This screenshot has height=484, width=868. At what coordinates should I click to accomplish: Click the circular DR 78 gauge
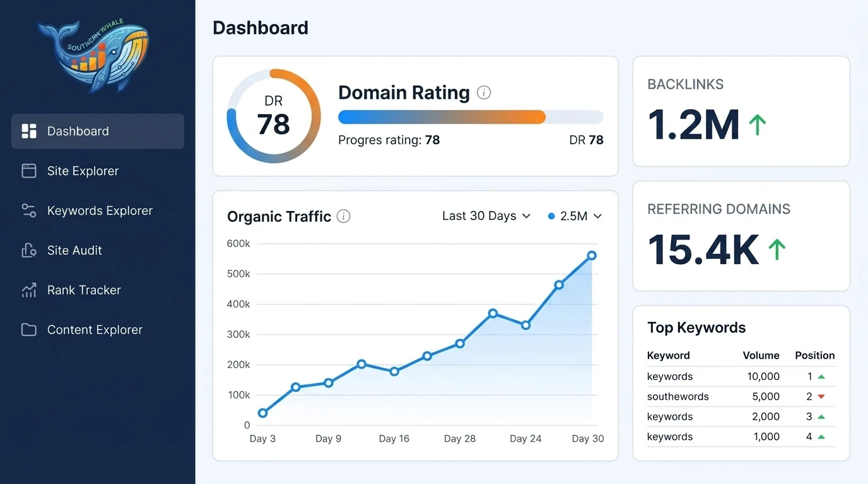(x=274, y=117)
